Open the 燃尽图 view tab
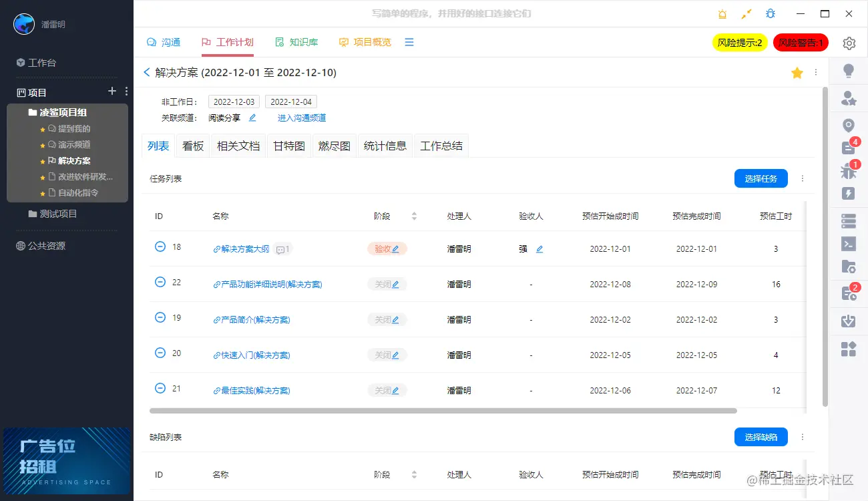Screen dimensions: 868x501 coord(335,146)
